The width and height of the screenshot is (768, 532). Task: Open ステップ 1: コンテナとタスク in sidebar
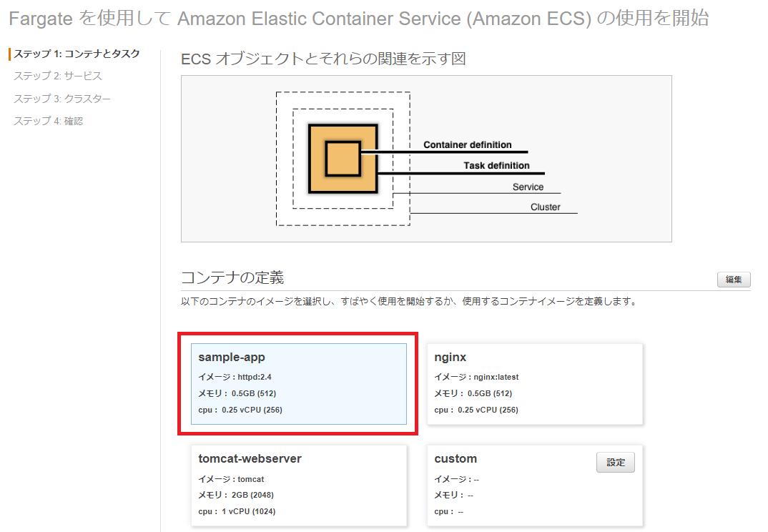pyautogui.click(x=77, y=54)
